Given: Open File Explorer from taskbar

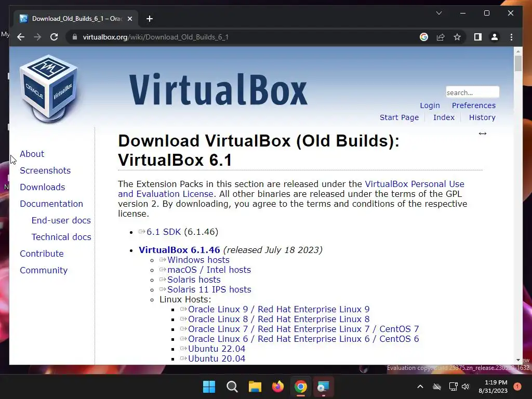Looking at the screenshot, I should click(255, 387).
